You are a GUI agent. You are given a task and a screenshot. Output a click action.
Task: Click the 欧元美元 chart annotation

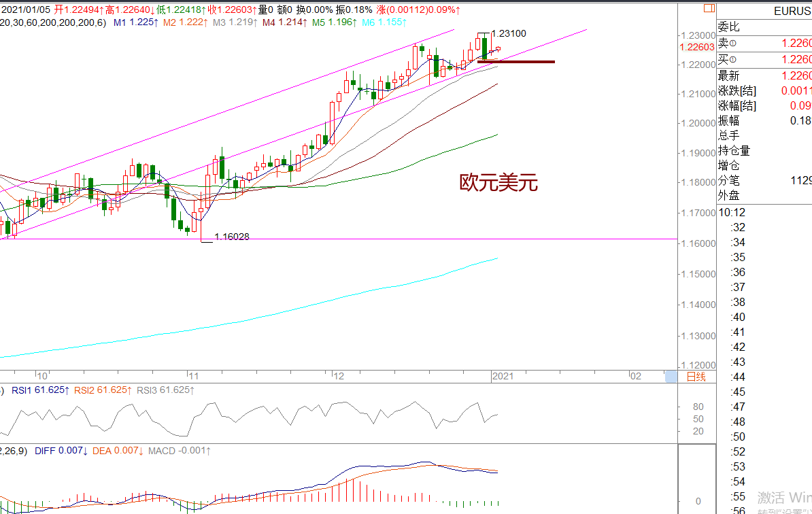tap(498, 183)
